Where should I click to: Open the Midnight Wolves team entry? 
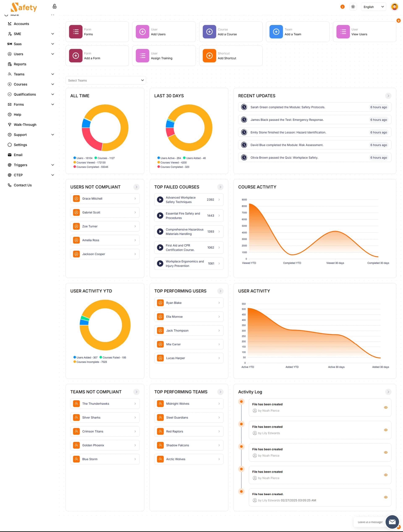tap(189, 404)
